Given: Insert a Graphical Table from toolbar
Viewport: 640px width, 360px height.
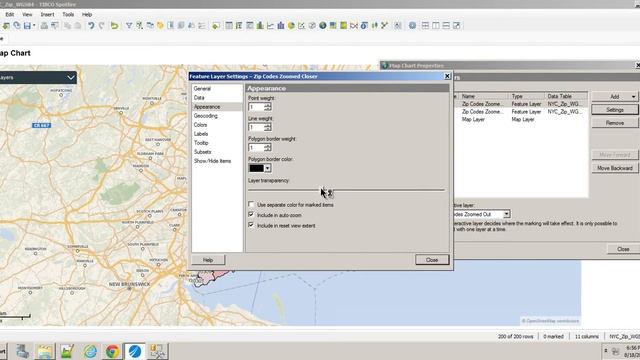Looking at the screenshot, I should coord(249,26).
